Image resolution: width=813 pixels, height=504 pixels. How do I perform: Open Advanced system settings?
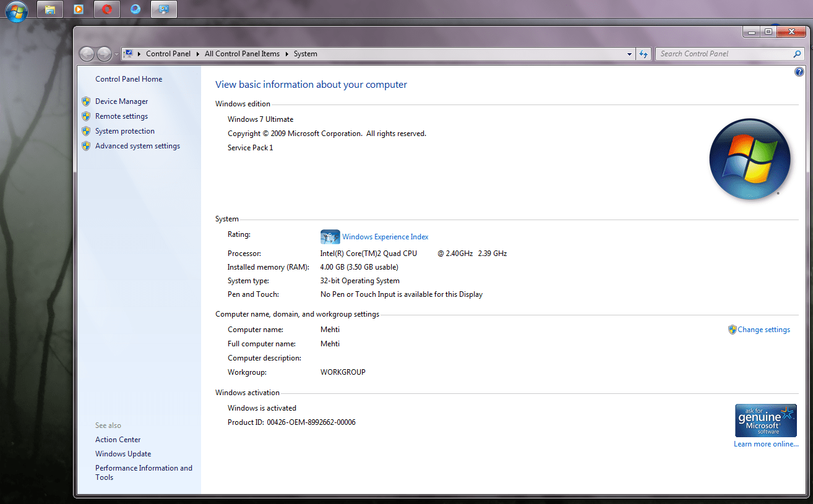pos(137,146)
